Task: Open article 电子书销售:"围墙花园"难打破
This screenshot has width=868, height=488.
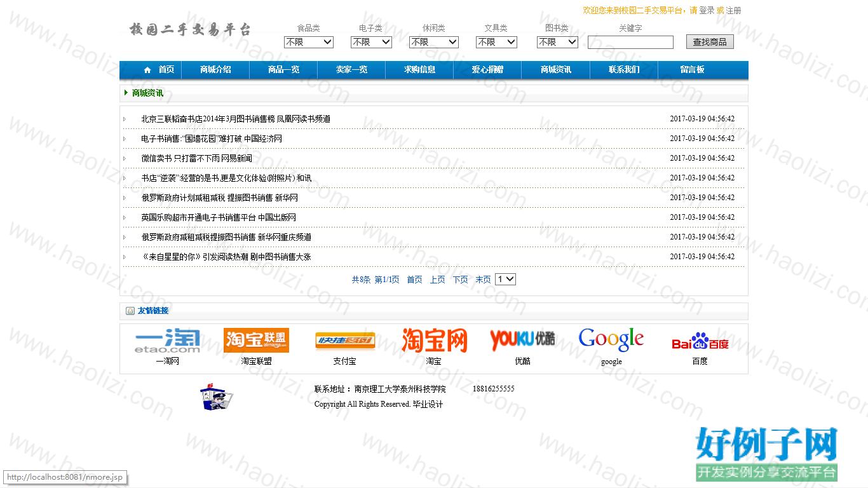Action: 212,139
